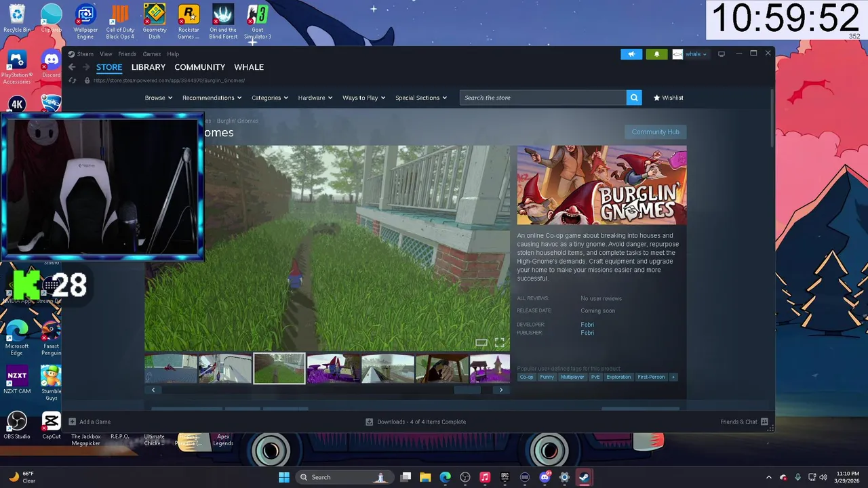The width and height of the screenshot is (868, 488).
Task: Open the Community Hub button
Action: point(655,132)
